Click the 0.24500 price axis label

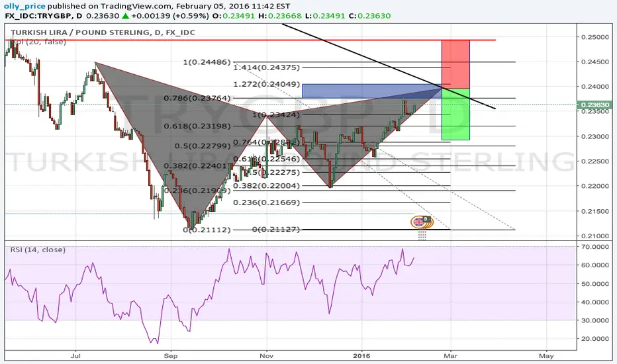pyautogui.click(x=595, y=62)
